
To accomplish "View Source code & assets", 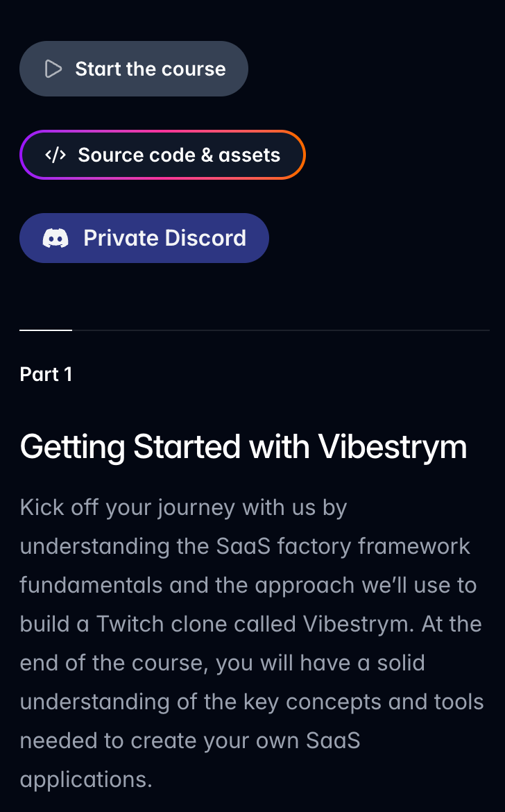I will click(163, 155).
